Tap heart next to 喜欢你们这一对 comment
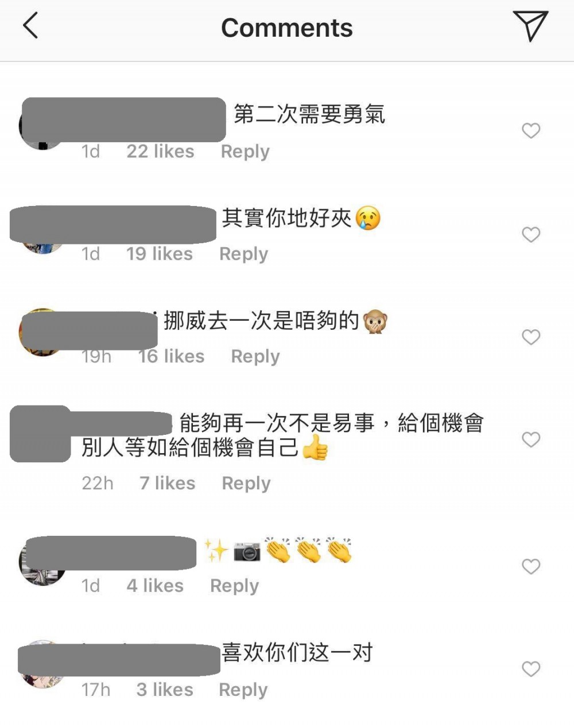This screenshot has height=728, width=574. 531,669
